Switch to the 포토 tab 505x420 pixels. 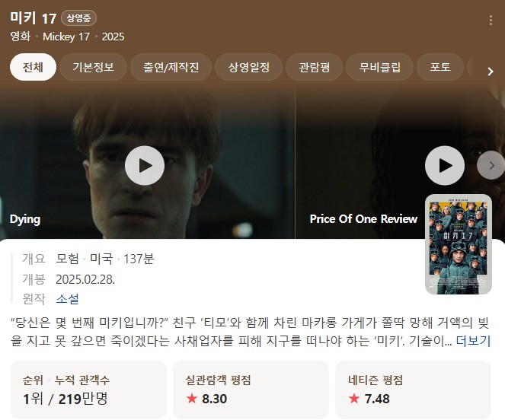coord(440,67)
